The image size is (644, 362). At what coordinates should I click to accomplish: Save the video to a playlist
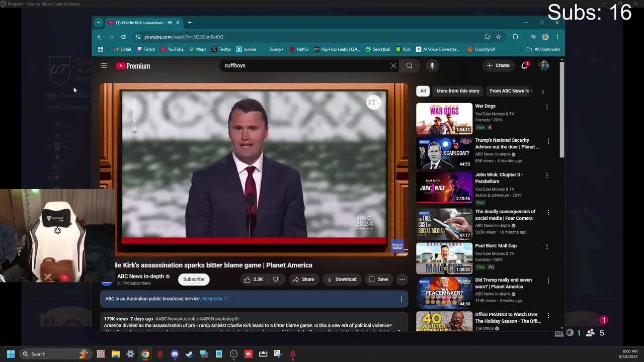tap(378, 280)
